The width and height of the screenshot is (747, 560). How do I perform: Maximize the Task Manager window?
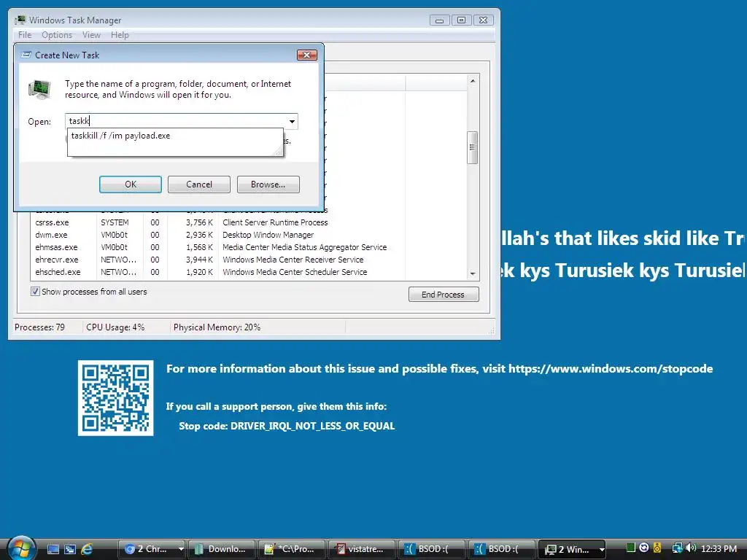tap(461, 20)
